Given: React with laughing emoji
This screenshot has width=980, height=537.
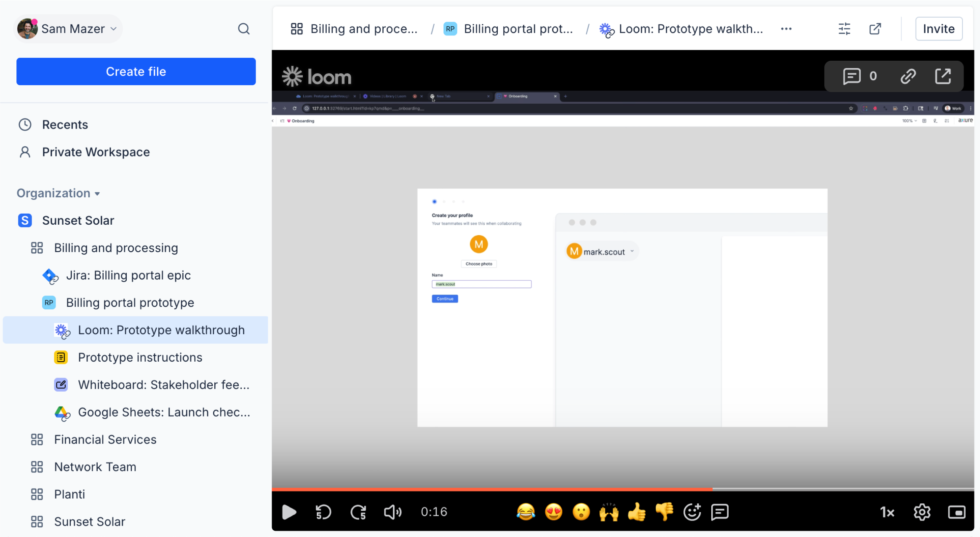Looking at the screenshot, I should coord(526,512).
